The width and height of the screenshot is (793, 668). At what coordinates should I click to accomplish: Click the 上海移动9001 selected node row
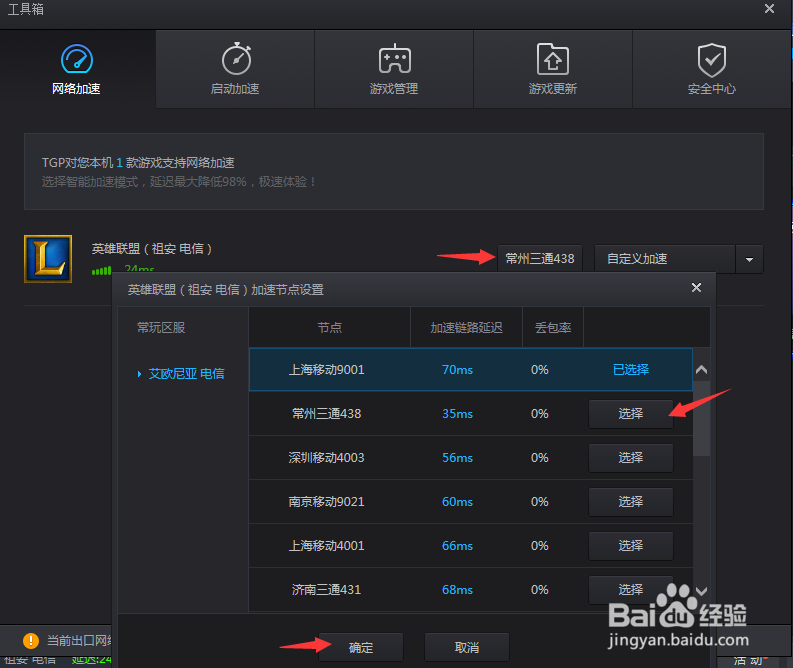click(470, 369)
